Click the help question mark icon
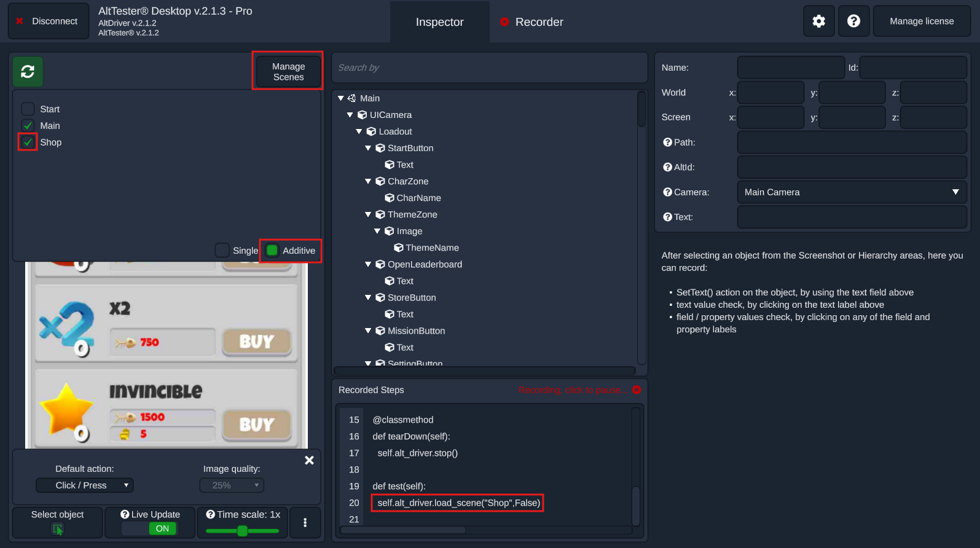The width and height of the screenshot is (980, 548). tap(853, 22)
